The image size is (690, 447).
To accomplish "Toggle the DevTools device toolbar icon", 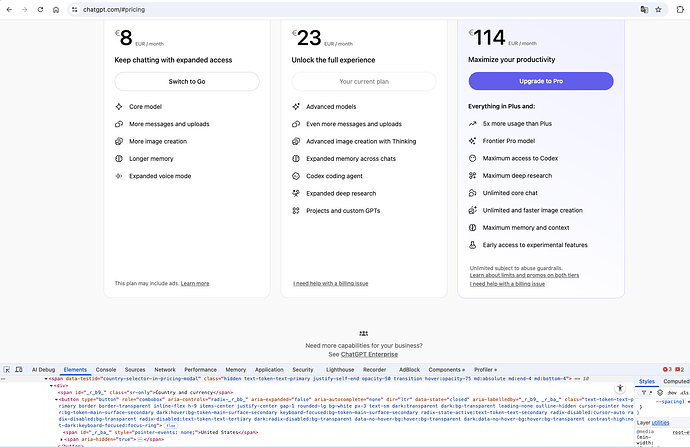I will click(19, 370).
